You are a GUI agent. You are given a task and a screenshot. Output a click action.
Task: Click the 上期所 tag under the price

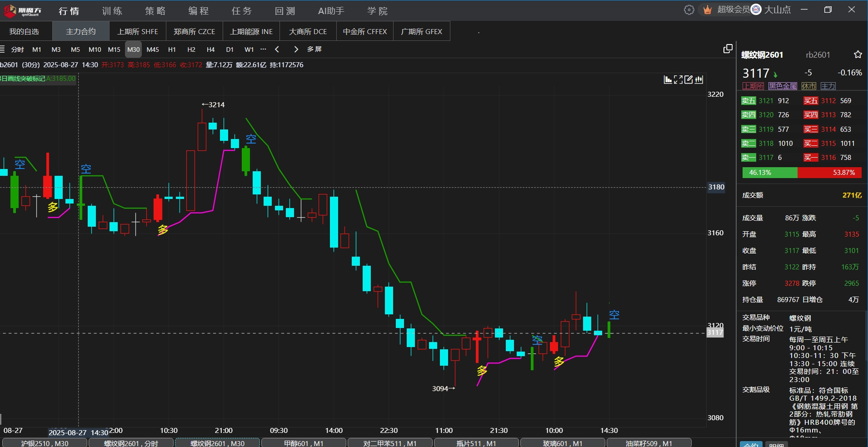click(x=753, y=86)
